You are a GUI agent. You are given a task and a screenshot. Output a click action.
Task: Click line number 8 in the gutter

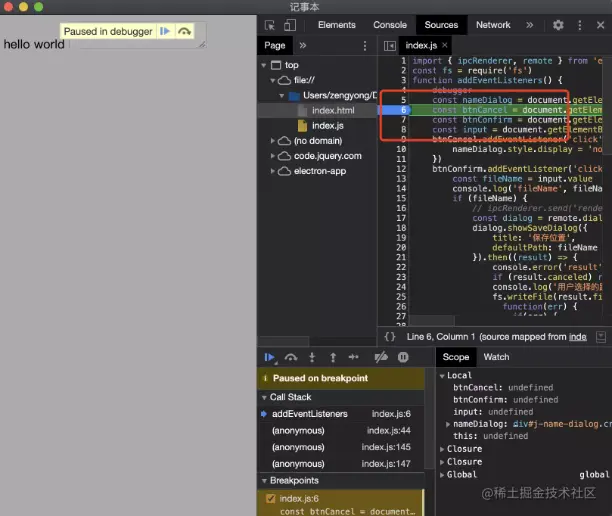[x=402, y=129]
